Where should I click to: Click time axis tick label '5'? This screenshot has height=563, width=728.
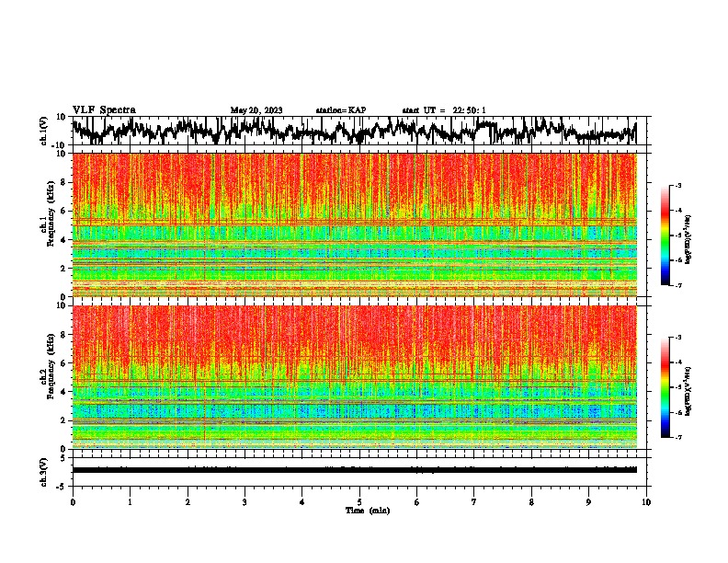click(359, 502)
